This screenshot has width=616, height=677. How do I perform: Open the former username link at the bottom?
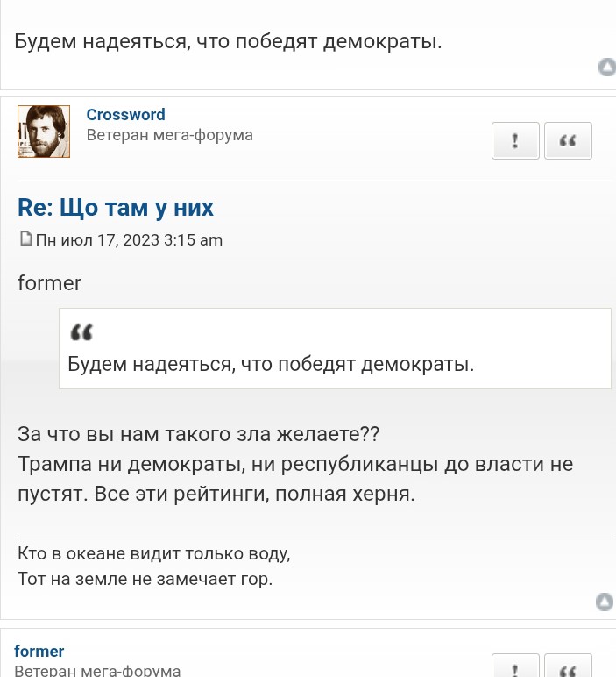click(39, 652)
